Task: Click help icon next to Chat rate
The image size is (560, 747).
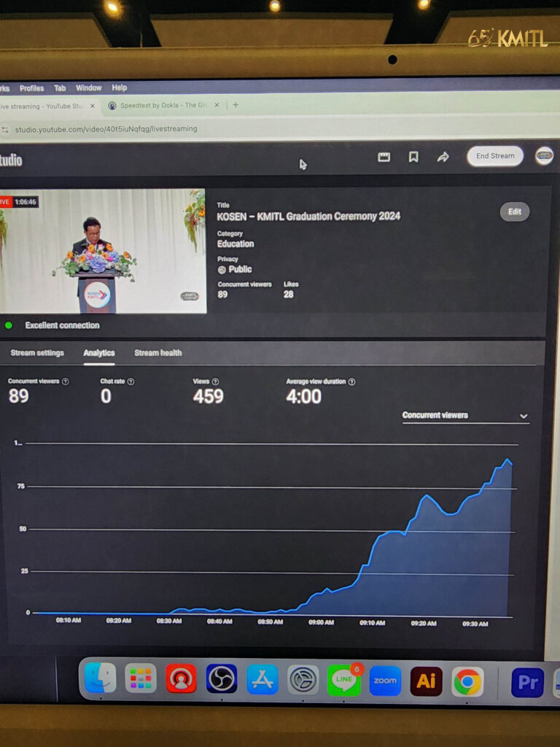Action: point(131,382)
